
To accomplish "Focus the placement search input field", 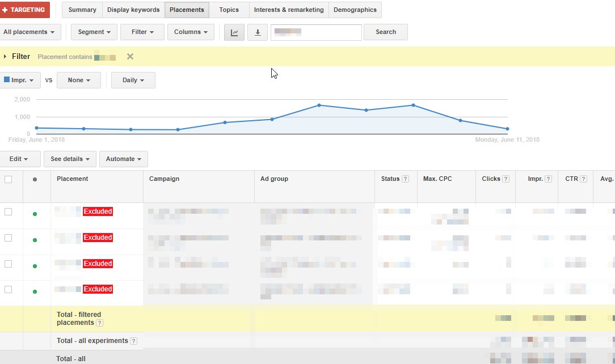I will tap(316, 32).
